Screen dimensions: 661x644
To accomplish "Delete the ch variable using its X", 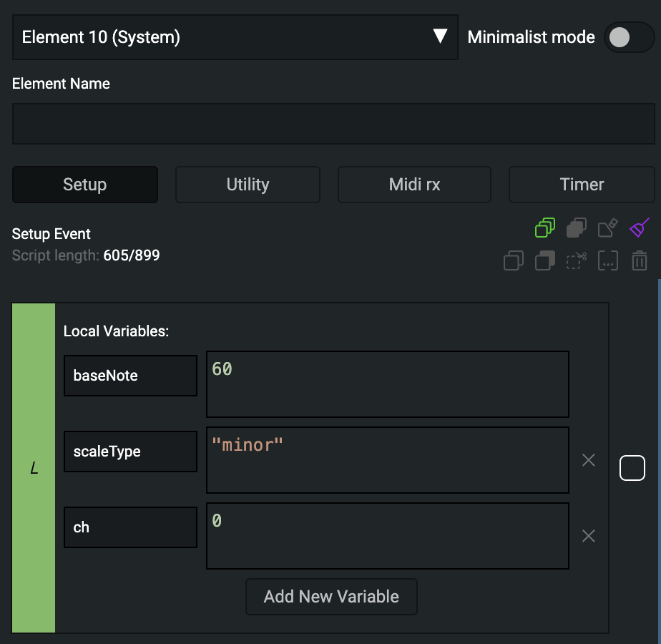I will click(589, 536).
